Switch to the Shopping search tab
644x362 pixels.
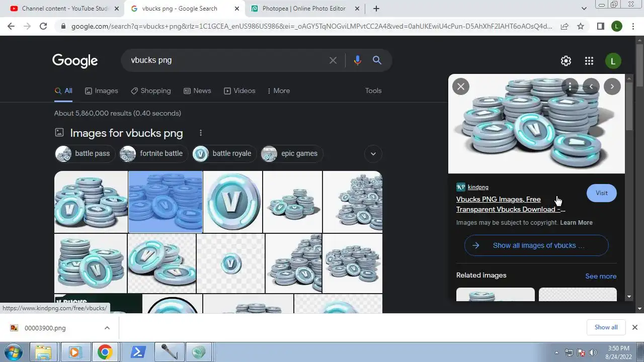click(x=151, y=91)
